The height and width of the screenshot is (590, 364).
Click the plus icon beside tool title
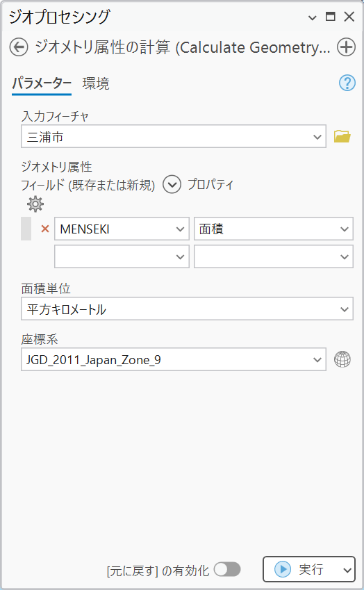click(346, 47)
